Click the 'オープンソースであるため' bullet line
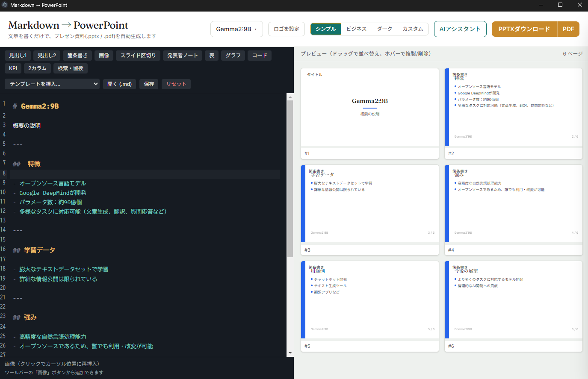Screen dimensions: 588x379 tap(83, 346)
